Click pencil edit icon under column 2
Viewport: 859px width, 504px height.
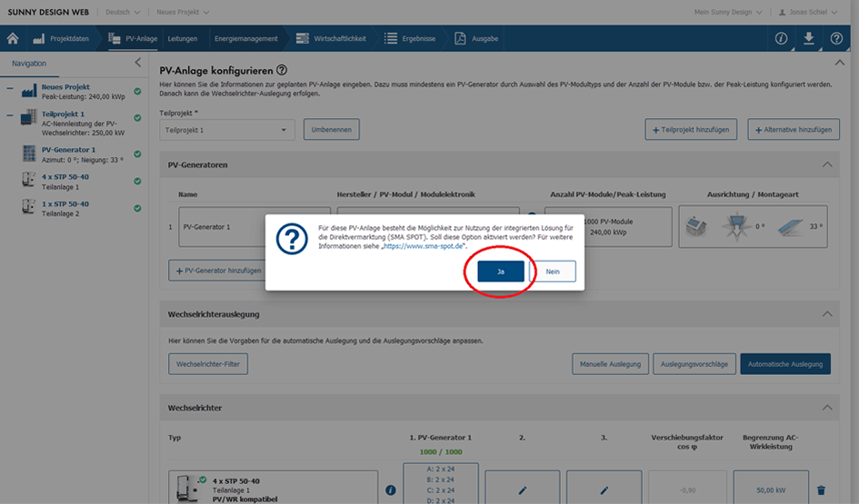522,490
